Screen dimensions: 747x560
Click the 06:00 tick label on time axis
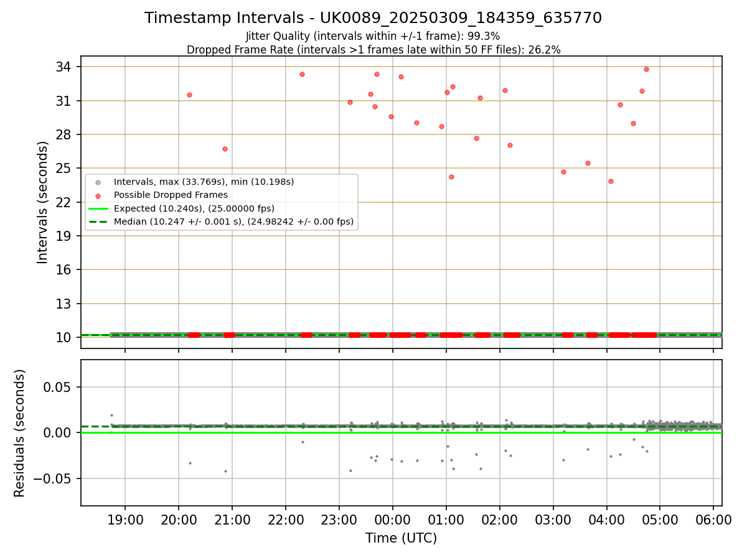click(x=714, y=519)
